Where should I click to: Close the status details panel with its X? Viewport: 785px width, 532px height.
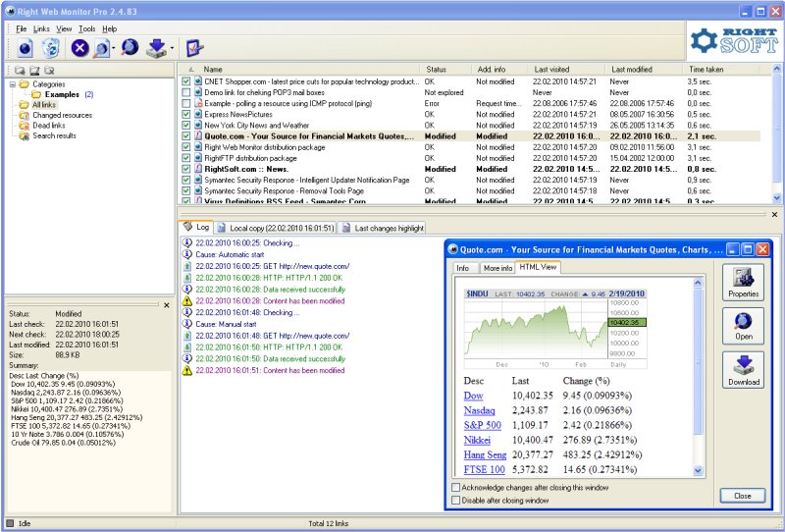pyautogui.click(x=167, y=305)
